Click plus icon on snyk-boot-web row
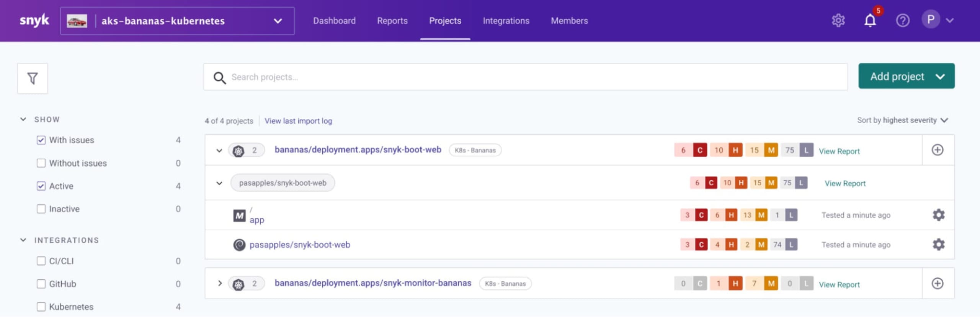This screenshot has width=980, height=317. [937, 150]
